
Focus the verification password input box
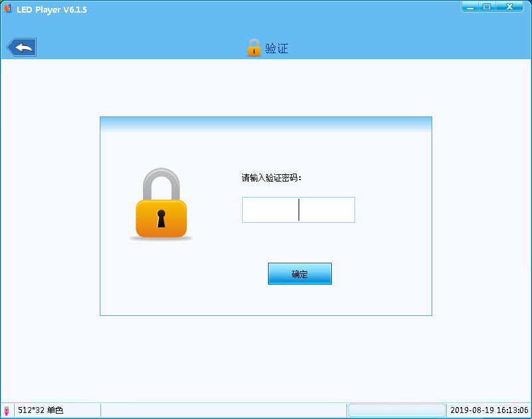(x=299, y=209)
